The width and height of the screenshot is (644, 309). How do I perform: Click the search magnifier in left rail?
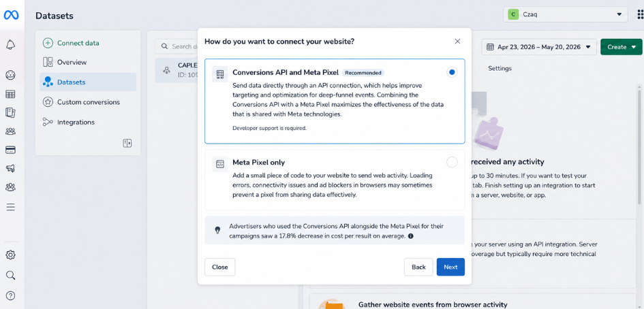pos(11,275)
